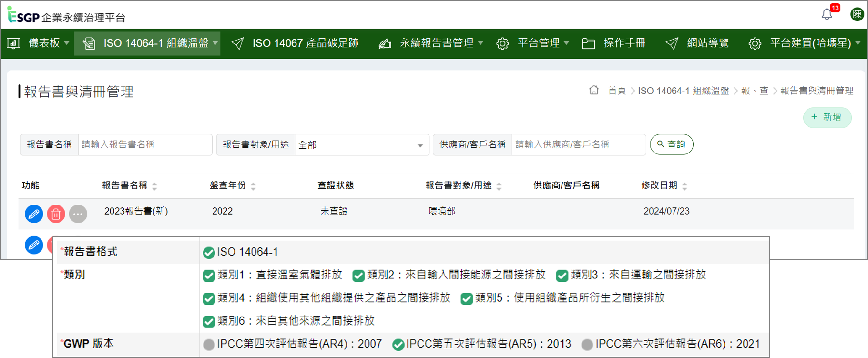The image size is (868, 358).
Task: Click the 環境部 report target cell
Action: [x=442, y=211]
